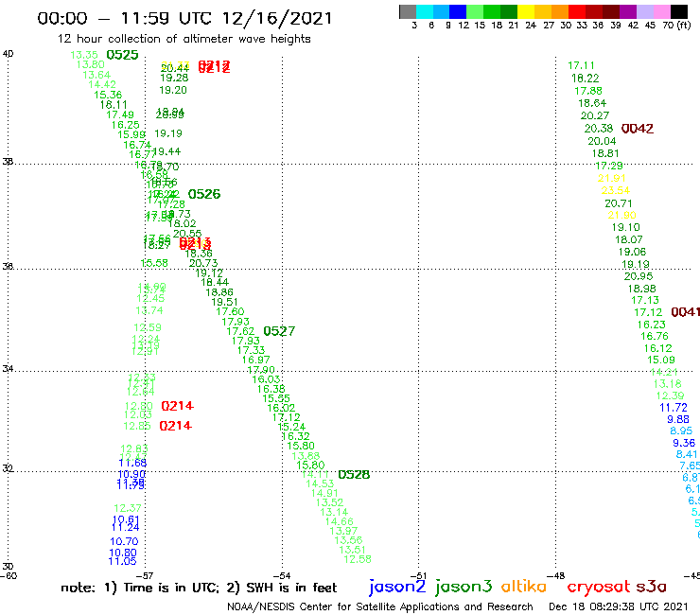Click the blue value '11.05'
This screenshot has width=700, height=615.
point(122,562)
